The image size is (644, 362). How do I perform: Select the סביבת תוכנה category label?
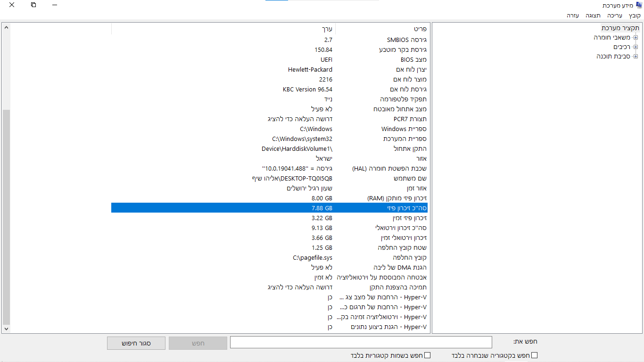[613, 56]
